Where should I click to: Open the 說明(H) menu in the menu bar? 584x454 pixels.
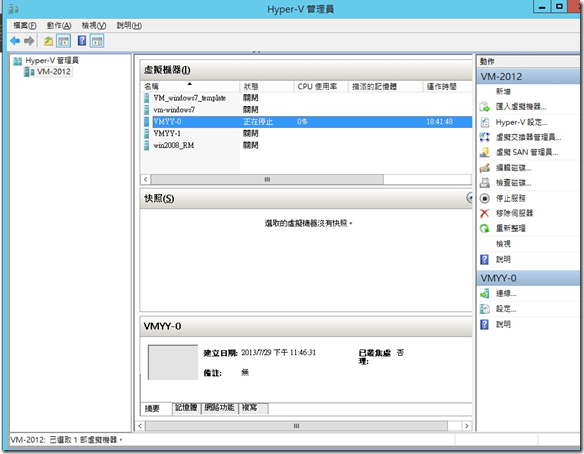pos(129,25)
